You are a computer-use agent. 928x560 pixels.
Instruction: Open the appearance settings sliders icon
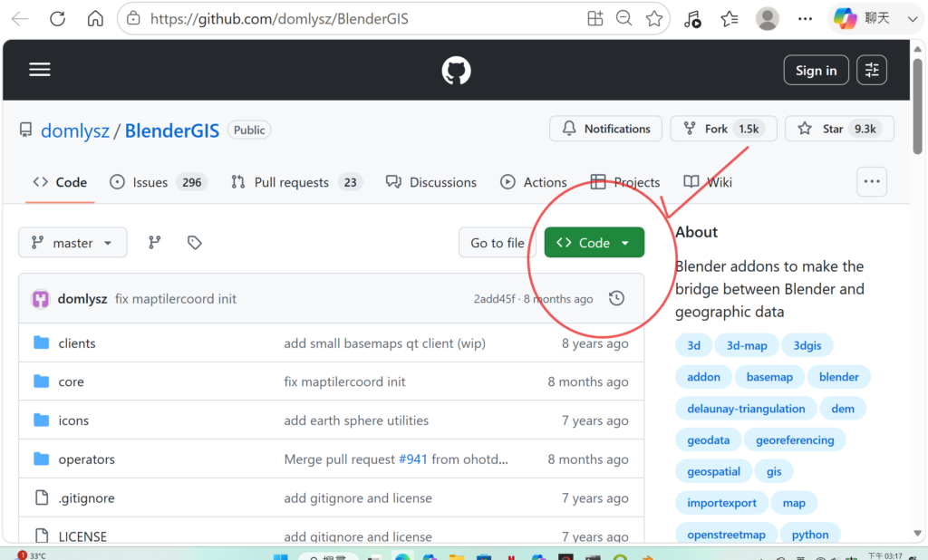[872, 71]
